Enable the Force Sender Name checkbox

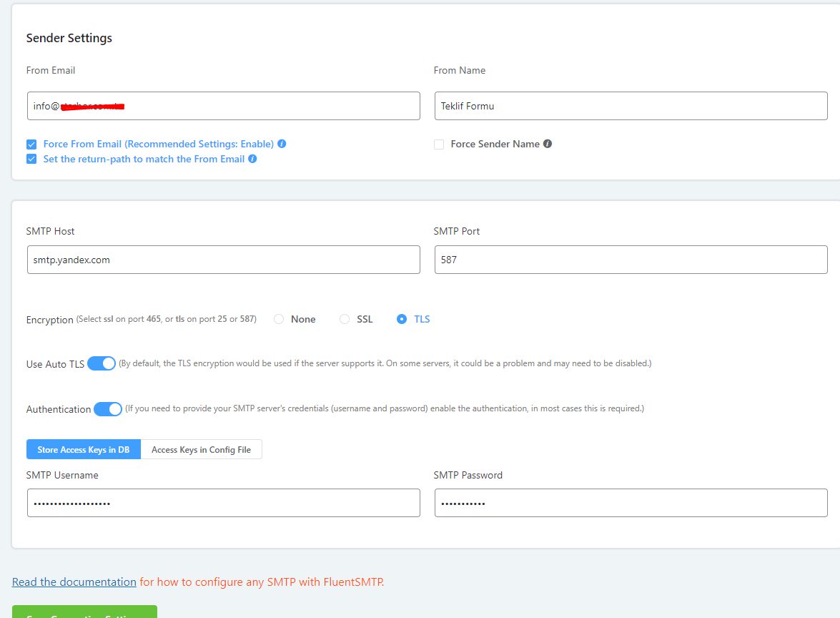[439, 144]
